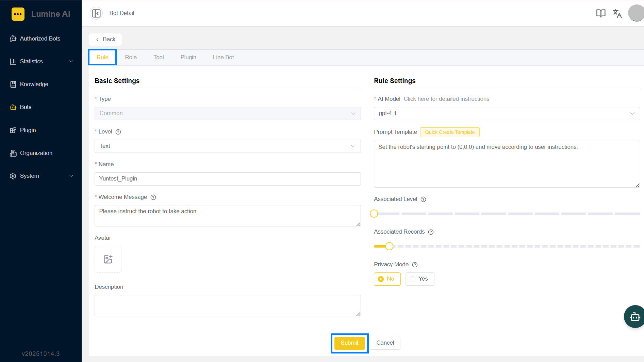Open the floating chatbot assistant icon

(x=634, y=317)
